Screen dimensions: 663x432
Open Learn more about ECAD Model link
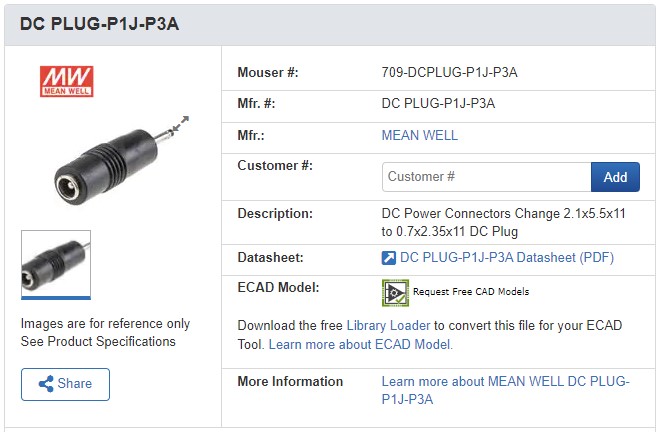360,344
